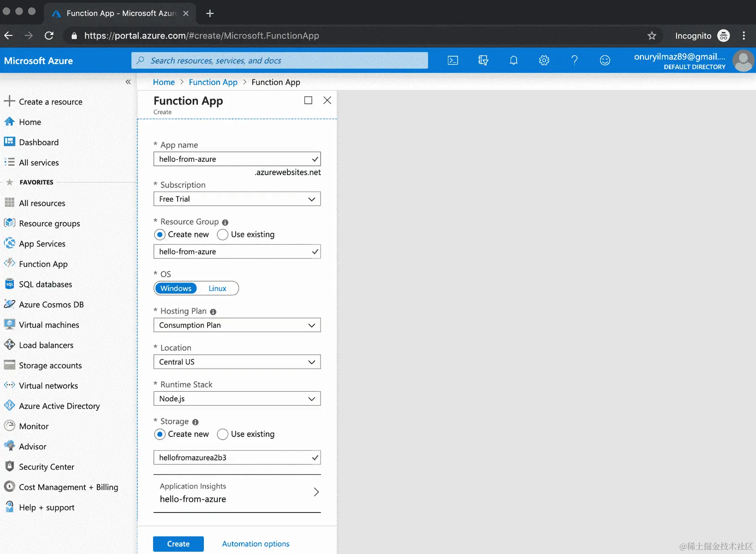756x554 pixels.
Task: Click the Storage info icon
Action: pyautogui.click(x=196, y=422)
